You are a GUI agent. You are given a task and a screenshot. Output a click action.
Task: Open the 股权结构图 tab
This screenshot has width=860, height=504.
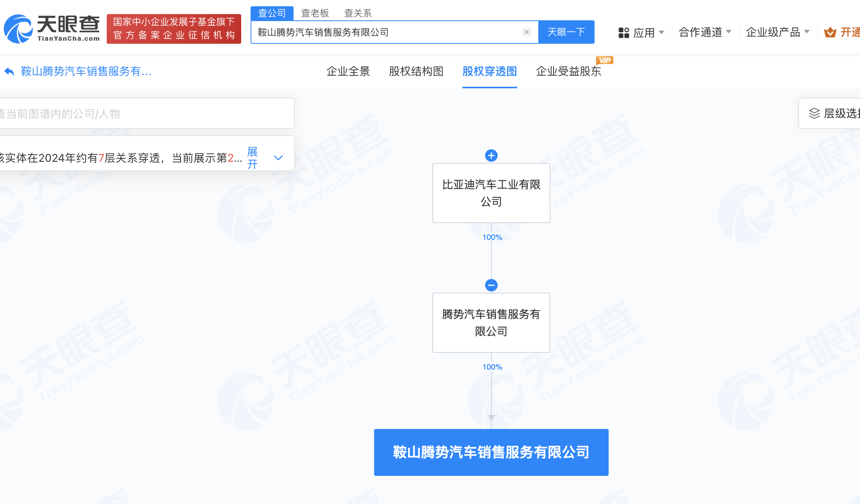pos(416,71)
